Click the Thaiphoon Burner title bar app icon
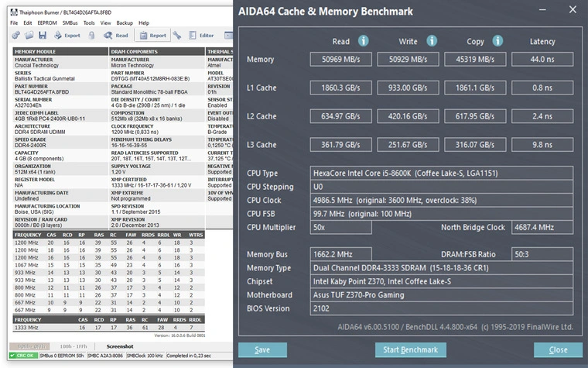The height and width of the screenshot is (368, 588). coord(14,12)
